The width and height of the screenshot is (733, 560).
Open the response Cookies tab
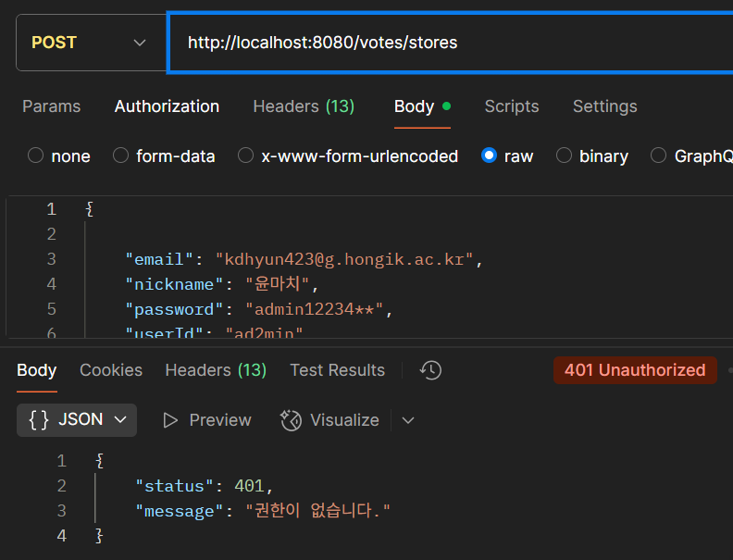pyautogui.click(x=111, y=370)
